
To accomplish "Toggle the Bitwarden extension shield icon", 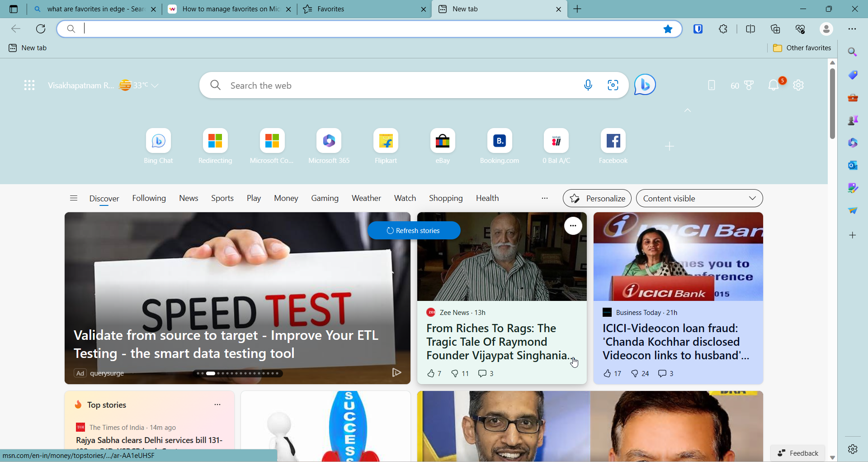I will (x=698, y=29).
